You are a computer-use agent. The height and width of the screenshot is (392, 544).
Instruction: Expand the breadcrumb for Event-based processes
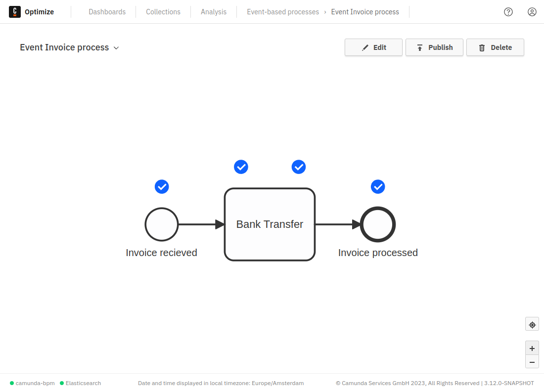[283, 11]
